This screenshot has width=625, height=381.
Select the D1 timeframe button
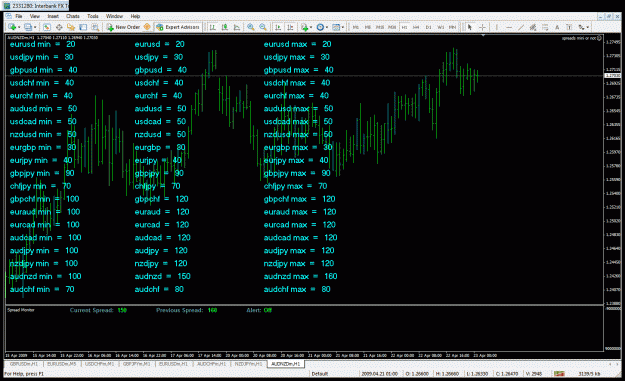[428, 27]
